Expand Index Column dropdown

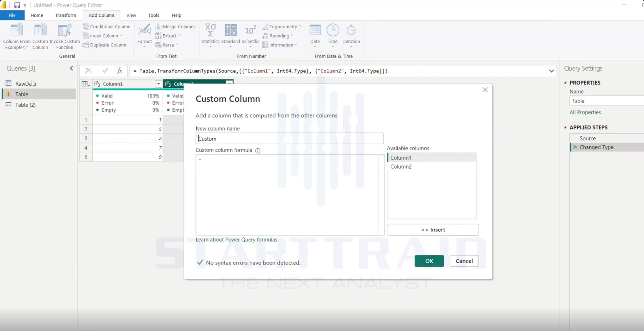point(121,36)
